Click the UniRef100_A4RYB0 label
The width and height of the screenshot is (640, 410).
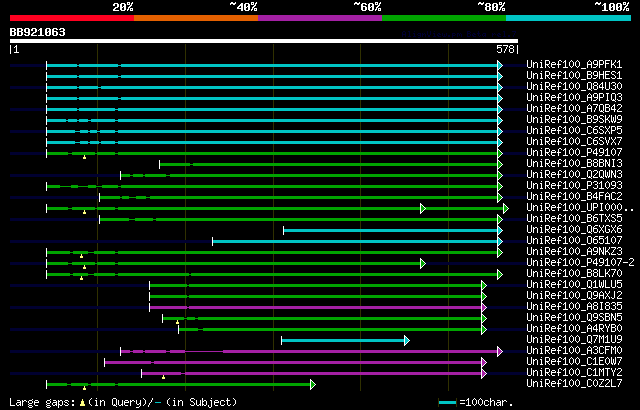(x=574, y=329)
